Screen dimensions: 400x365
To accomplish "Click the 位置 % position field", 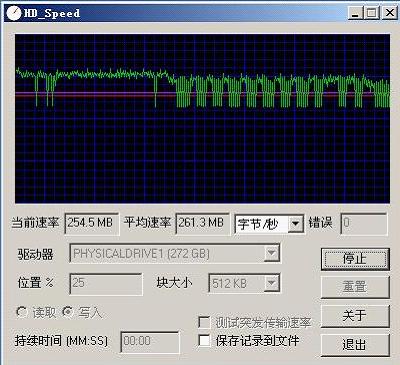I will [x=106, y=284].
